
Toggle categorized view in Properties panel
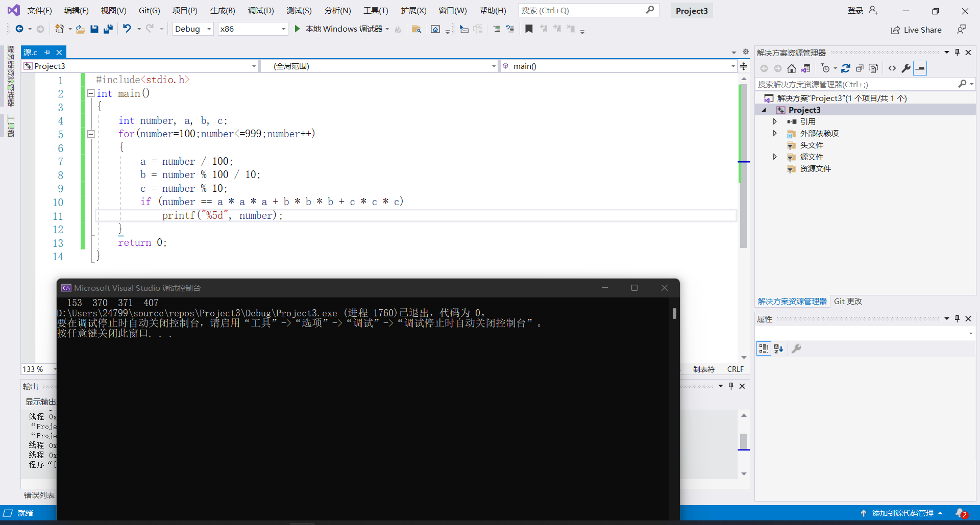(764, 348)
